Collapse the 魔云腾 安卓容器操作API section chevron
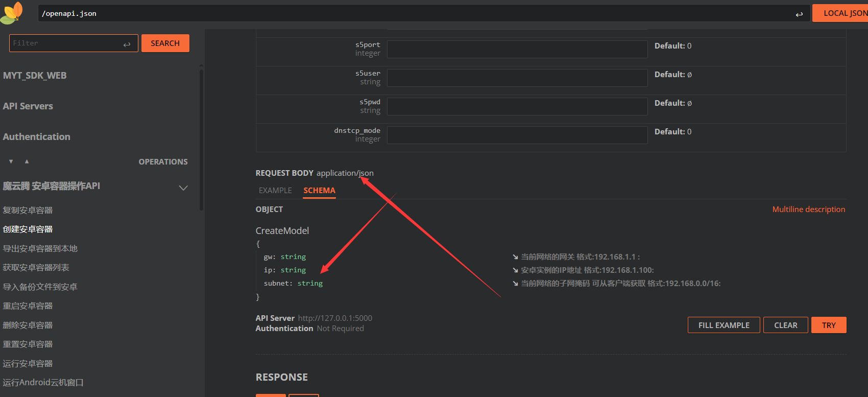 coord(183,188)
